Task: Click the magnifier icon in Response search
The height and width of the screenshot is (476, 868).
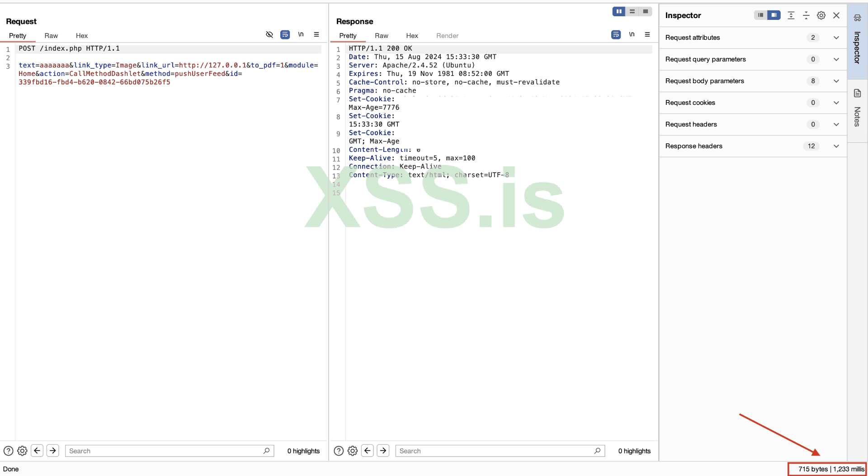Action: pos(598,451)
